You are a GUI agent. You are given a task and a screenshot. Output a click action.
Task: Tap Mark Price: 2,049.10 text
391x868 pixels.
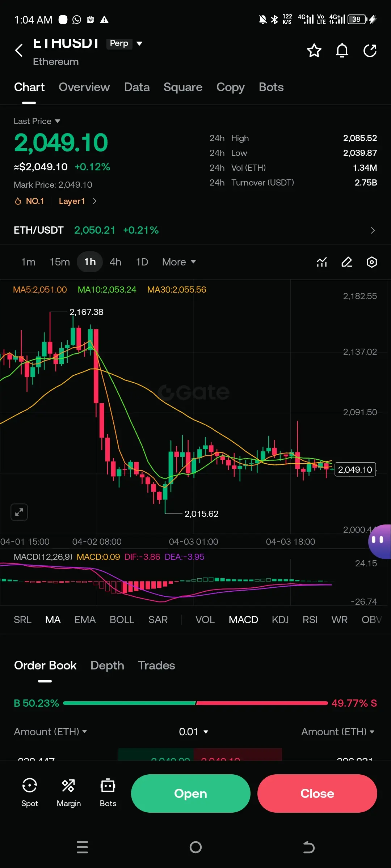(53, 185)
